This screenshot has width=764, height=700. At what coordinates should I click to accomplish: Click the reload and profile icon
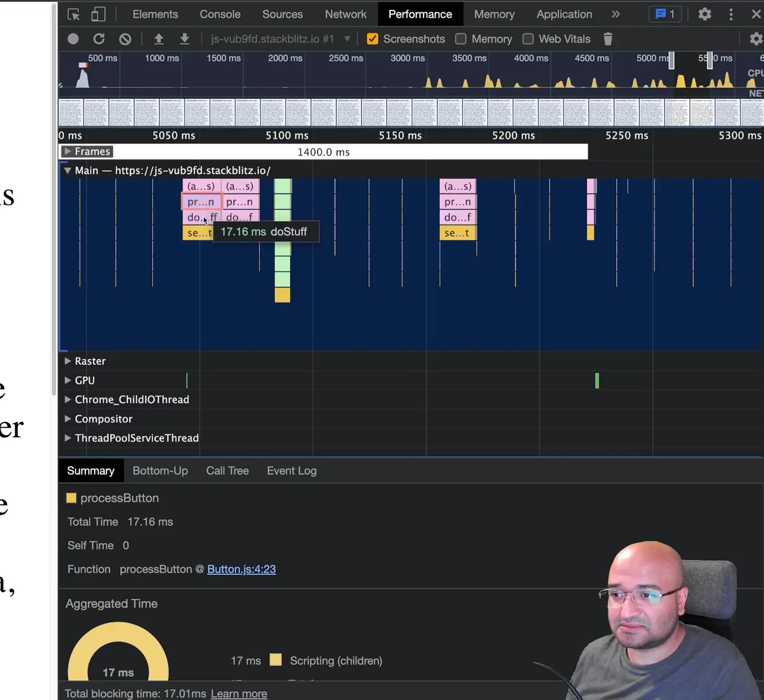pos(99,39)
